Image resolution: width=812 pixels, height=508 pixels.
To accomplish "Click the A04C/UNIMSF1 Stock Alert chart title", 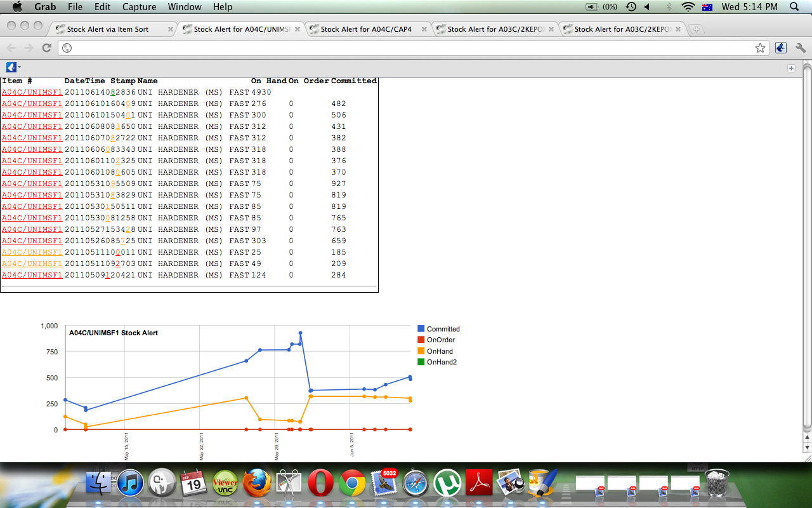I will 114,333.
